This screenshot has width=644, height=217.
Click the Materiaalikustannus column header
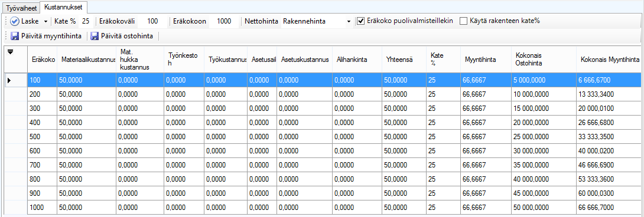tap(87, 60)
